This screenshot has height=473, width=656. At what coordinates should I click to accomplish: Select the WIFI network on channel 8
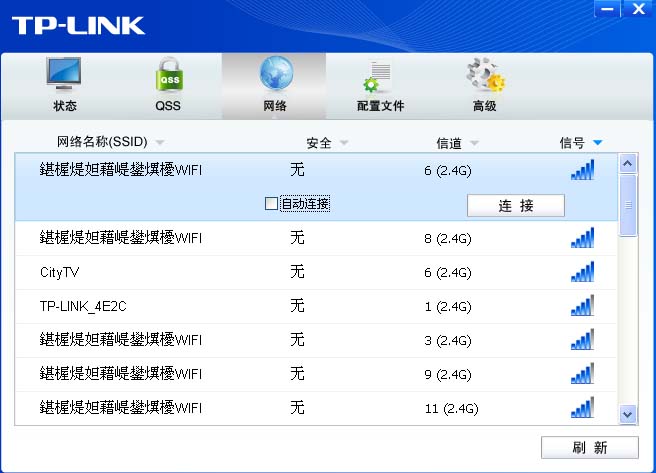click(316, 238)
